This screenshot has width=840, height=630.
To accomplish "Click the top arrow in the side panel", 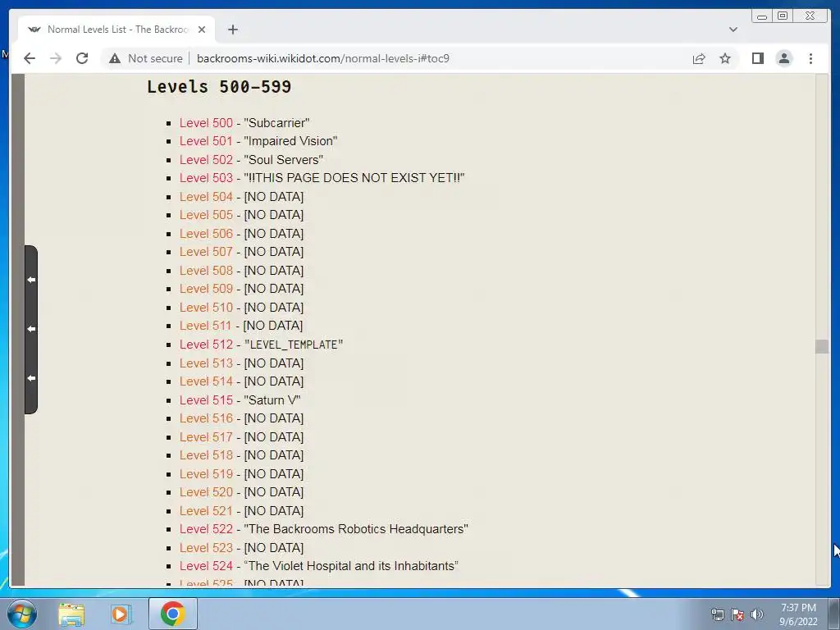I will click(31, 280).
